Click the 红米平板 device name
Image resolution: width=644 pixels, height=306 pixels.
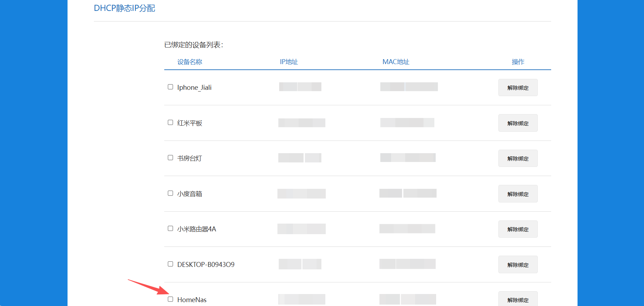190,123
